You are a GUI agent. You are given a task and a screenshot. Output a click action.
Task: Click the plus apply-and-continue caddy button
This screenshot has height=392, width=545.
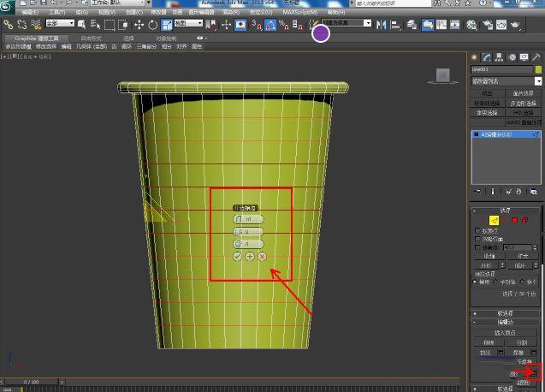pyautogui.click(x=250, y=257)
